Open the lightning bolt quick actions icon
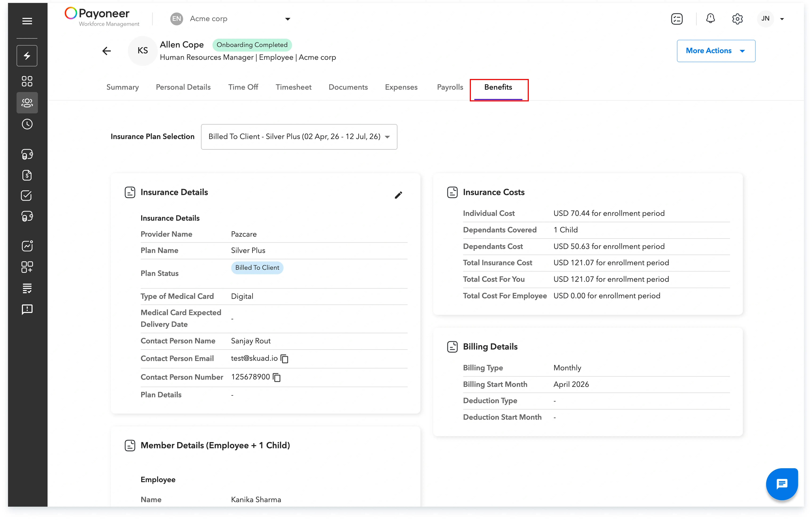 coord(27,56)
